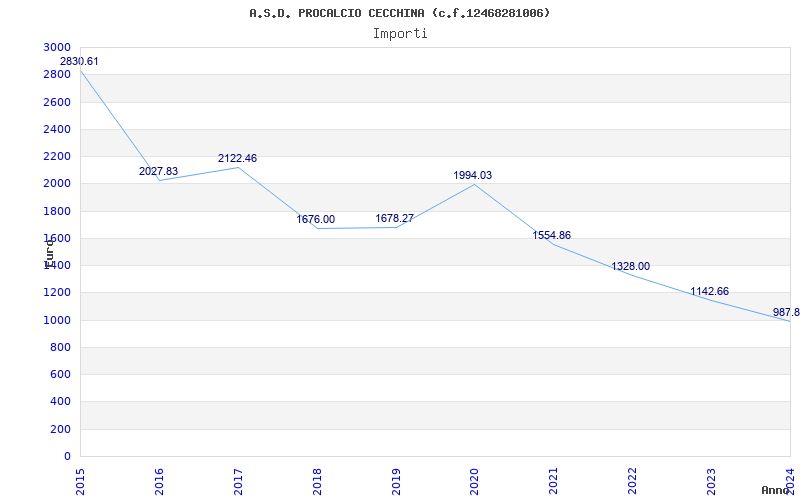Select the 1142.66 data label
800x500 pixels.
(710, 292)
